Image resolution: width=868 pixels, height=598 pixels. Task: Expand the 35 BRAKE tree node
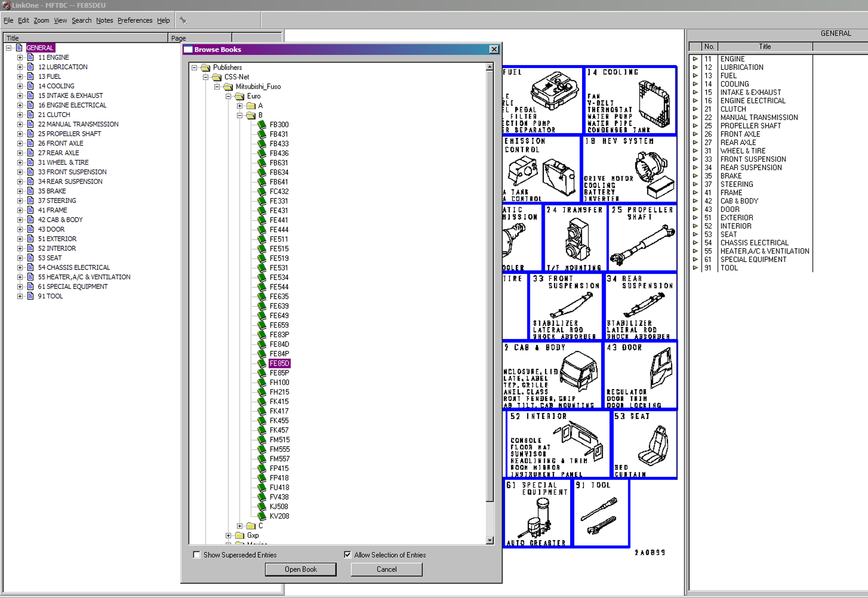pyautogui.click(x=20, y=191)
